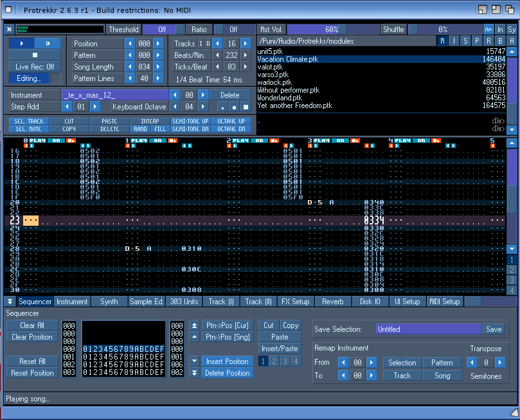Open the Synth tab
This screenshot has width=520, height=420.
point(109,301)
